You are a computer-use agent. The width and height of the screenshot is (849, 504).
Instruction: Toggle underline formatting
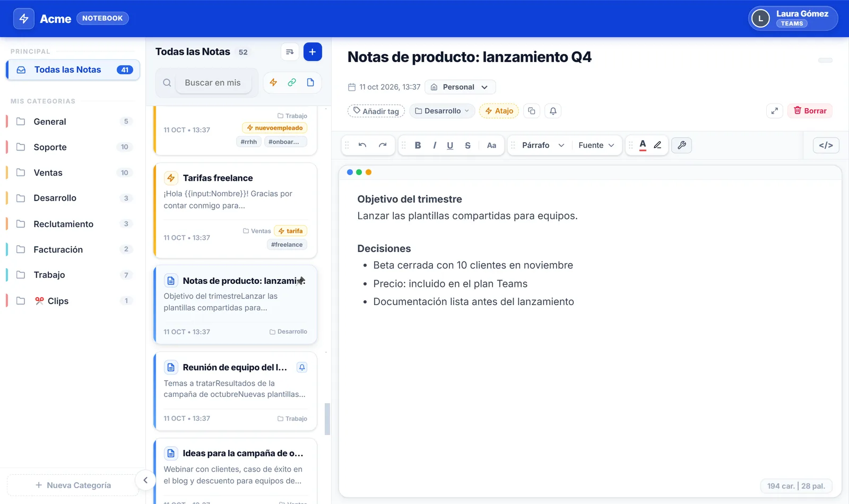pos(450,145)
